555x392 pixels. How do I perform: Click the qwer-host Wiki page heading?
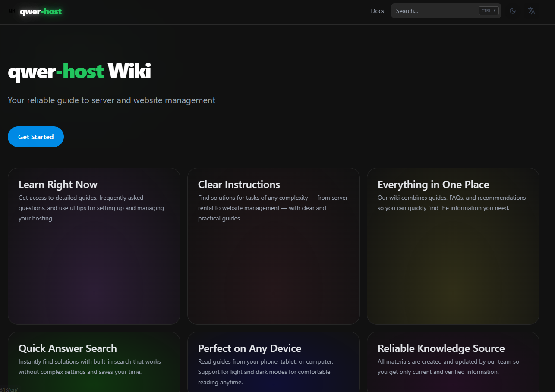[79, 71]
